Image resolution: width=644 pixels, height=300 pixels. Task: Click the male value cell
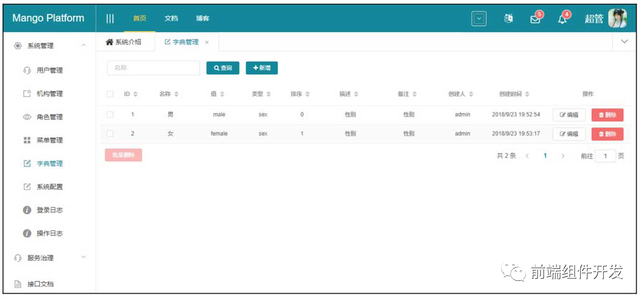tap(219, 115)
